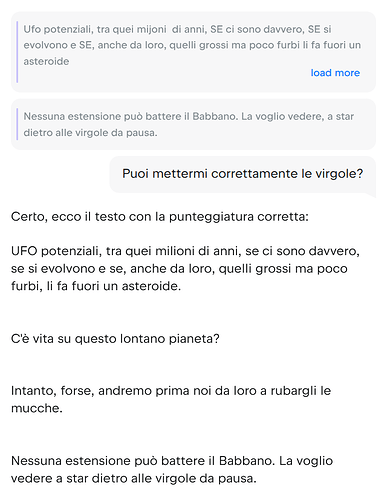Click the word "asteroide" in the first quote
386x500 pixels.
point(46,61)
